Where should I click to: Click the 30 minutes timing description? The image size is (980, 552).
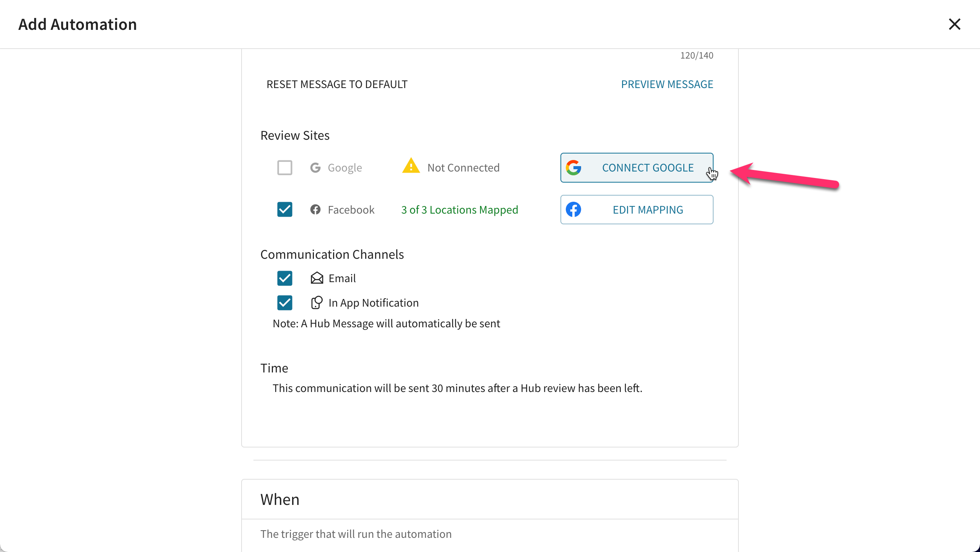[x=457, y=388]
